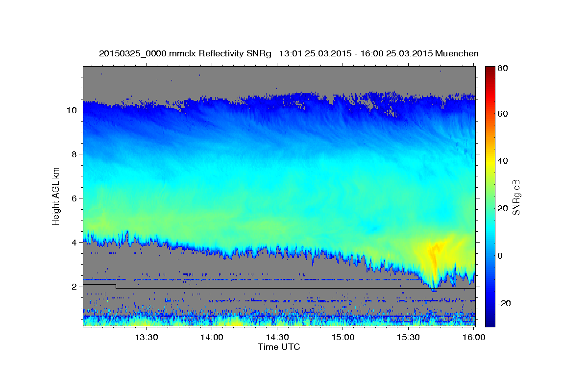Click the 'Time UTC' axis label

279,347
